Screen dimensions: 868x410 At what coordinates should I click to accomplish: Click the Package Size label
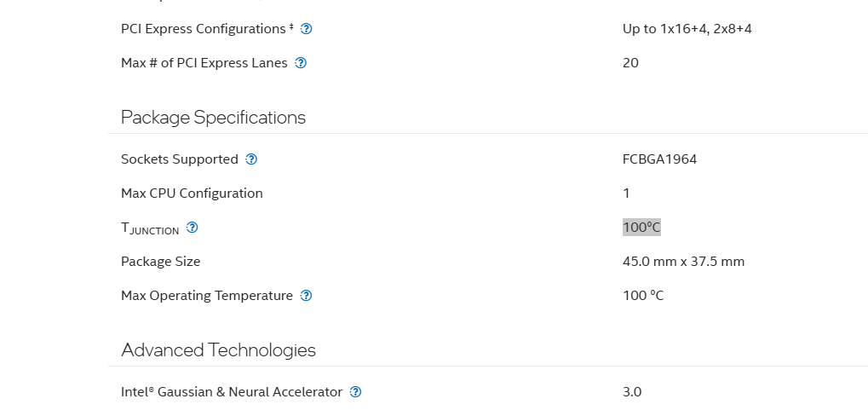(x=160, y=262)
